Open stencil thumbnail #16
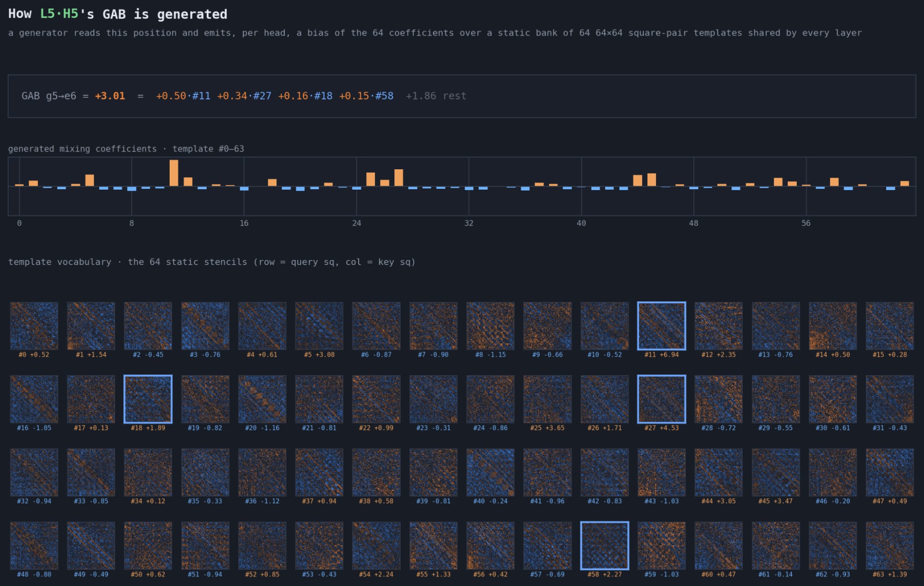The width and height of the screenshot is (924, 586). point(34,399)
